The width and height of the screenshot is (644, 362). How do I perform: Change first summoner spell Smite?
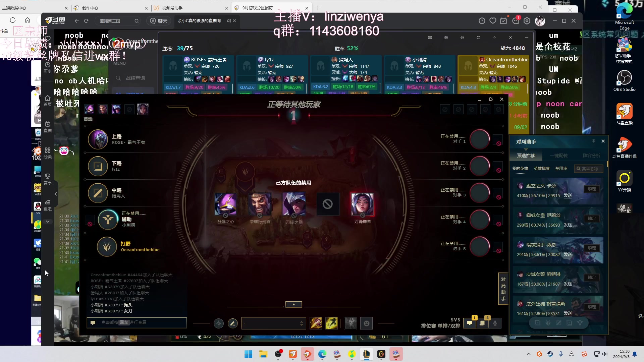pyautogui.click(x=316, y=323)
